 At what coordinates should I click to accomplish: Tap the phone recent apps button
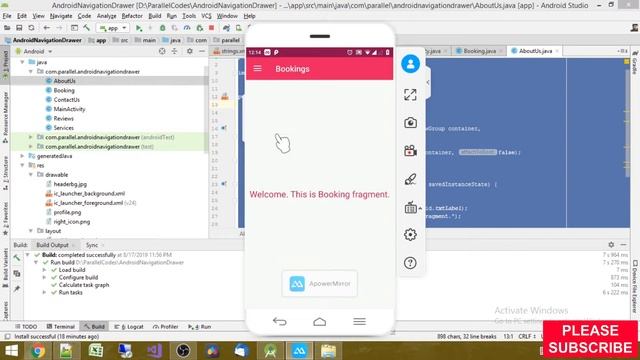360,322
